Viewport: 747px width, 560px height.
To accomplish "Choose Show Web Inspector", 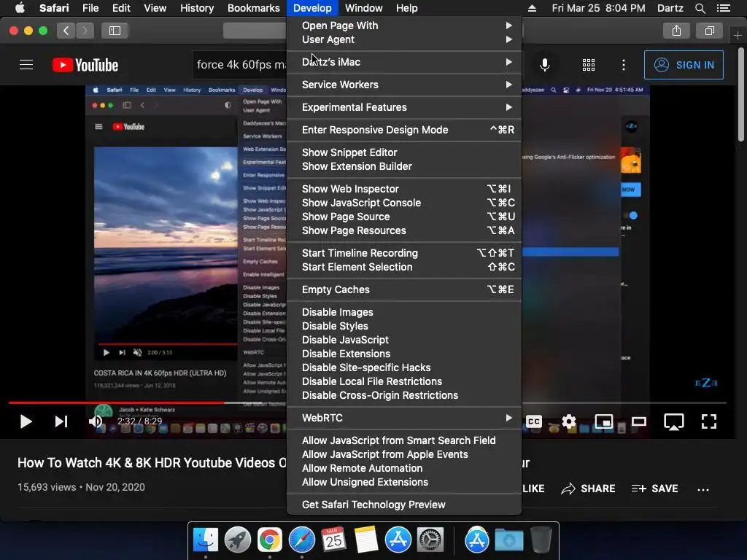I will 404,189.
